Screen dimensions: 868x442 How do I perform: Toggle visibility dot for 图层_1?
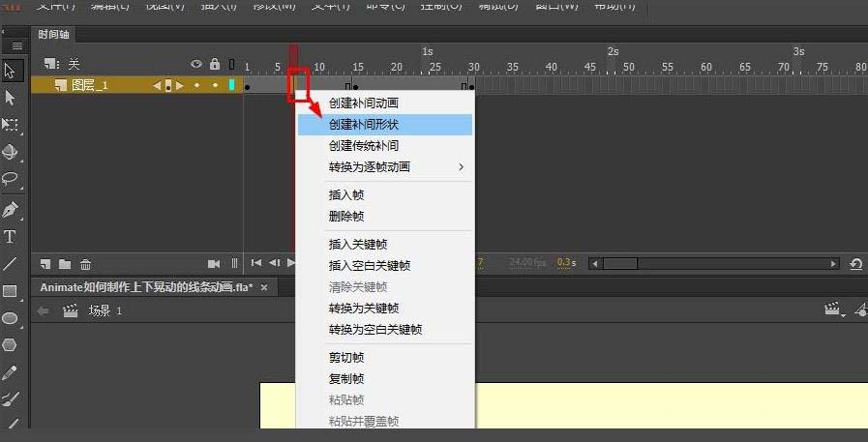click(x=197, y=85)
